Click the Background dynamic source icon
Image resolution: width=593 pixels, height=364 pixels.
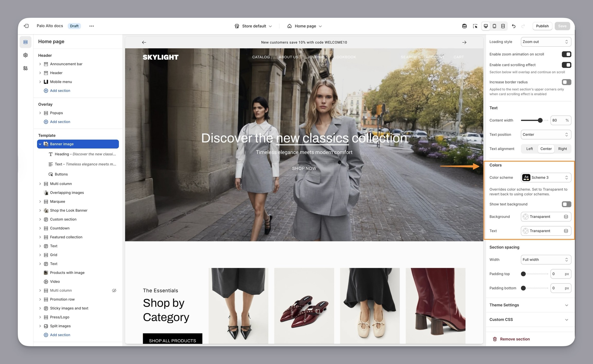click(x=566, y=217)
